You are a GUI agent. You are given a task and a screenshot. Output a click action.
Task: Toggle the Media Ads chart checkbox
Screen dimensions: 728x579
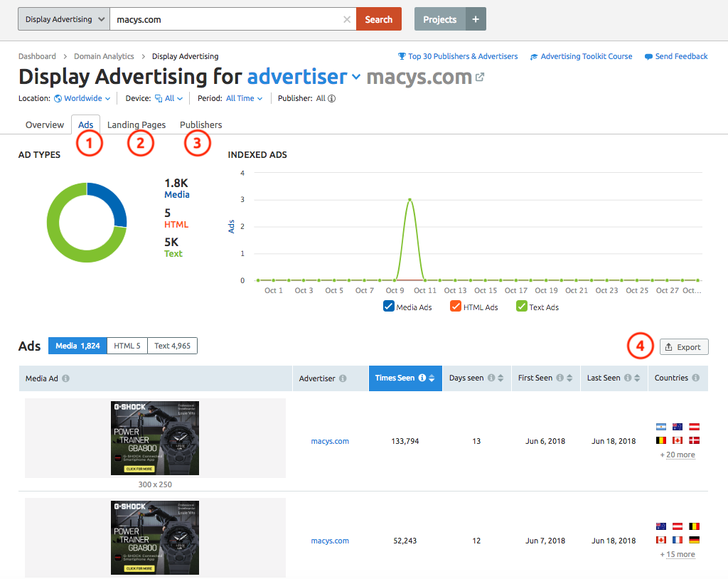pyautogui.click(x=389, y=307)
